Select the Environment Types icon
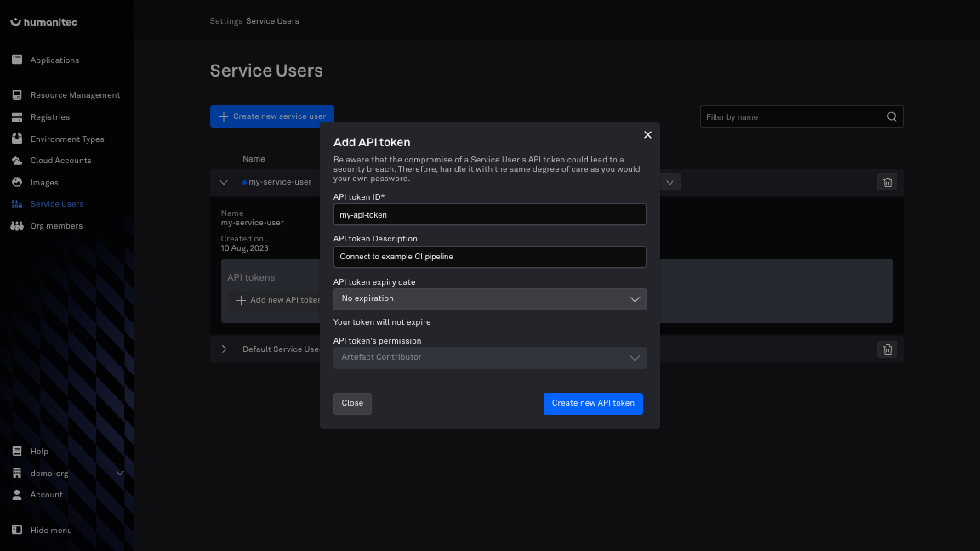This screenshot has width=980, height=551. [16, 139]
